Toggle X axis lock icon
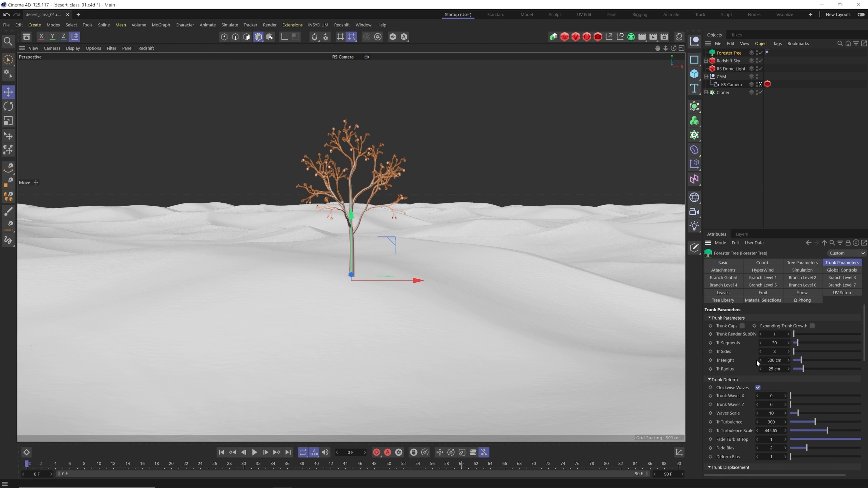The image size is (868, 488). coord(41,36)
